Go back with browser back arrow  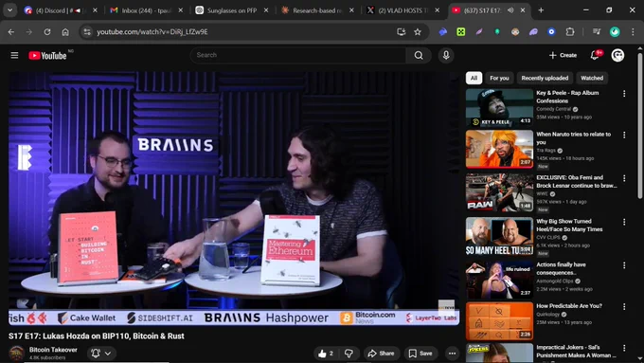pos(11,31)
